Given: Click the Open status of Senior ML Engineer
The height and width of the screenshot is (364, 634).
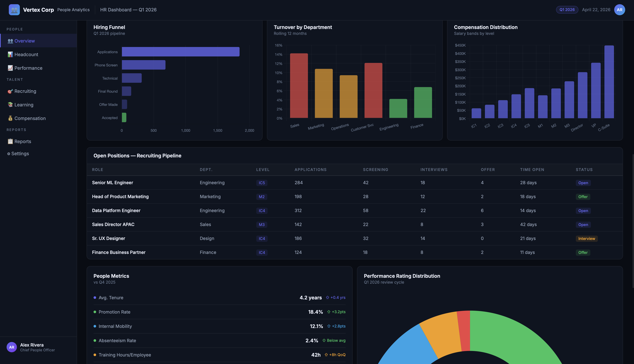Looking at the screenshot, I should click(x=583, y=183).
